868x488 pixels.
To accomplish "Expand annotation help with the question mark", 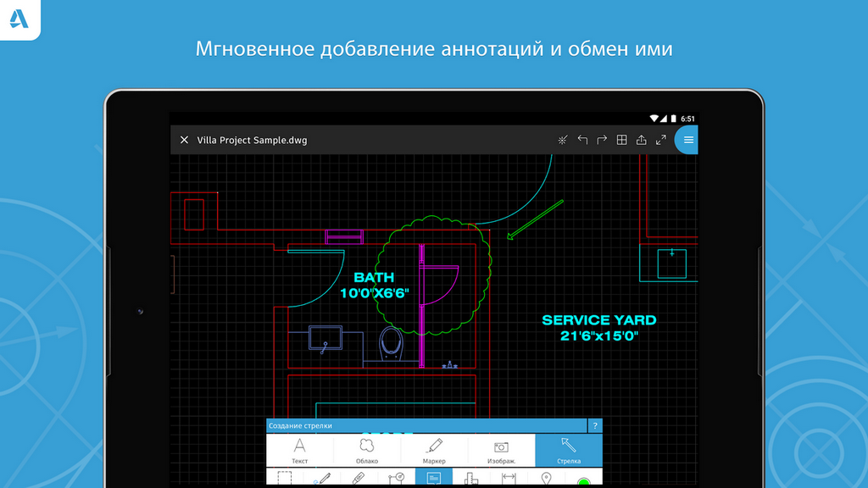I will point(595,424).
